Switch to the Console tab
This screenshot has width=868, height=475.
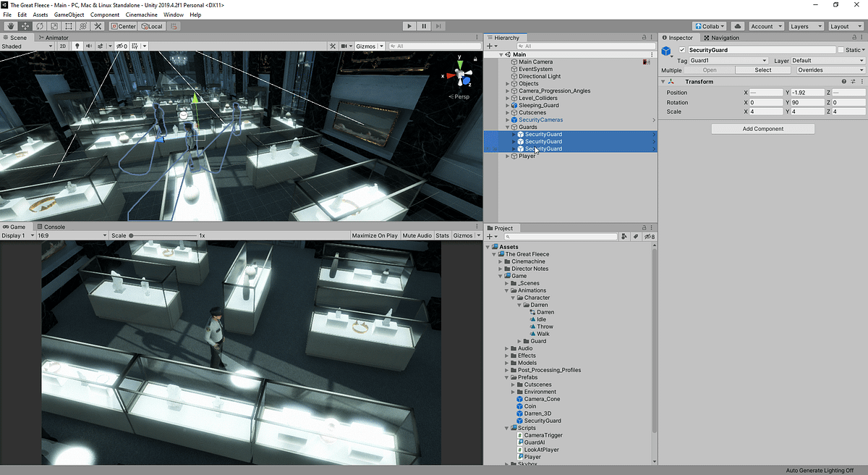pyautogui.click(x=51, y=227)
